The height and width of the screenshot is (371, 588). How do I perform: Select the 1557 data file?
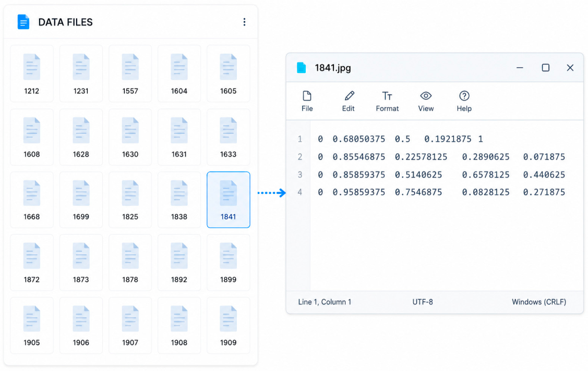click(130, 73)
